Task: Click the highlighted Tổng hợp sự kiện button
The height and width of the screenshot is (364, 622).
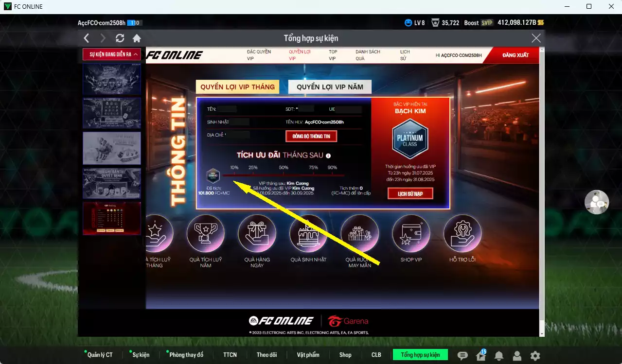Action: pyautogui.click(x=420, y=355)
